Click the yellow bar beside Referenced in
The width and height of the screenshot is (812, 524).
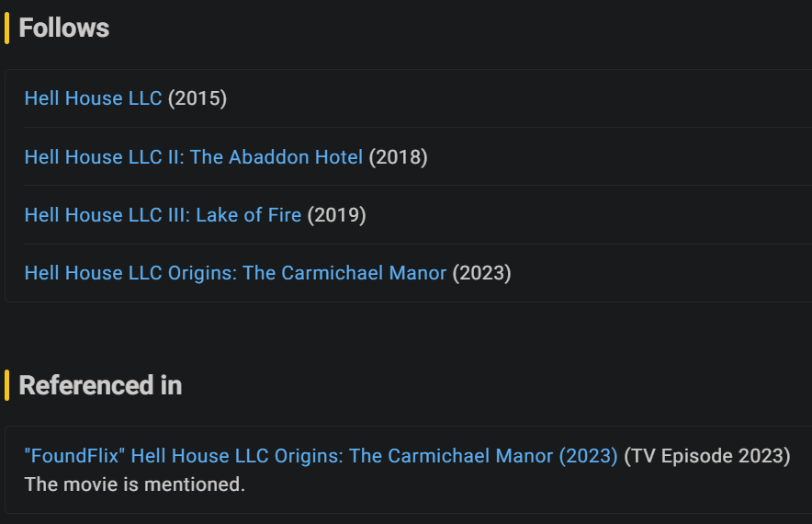[x=7, y=385]
